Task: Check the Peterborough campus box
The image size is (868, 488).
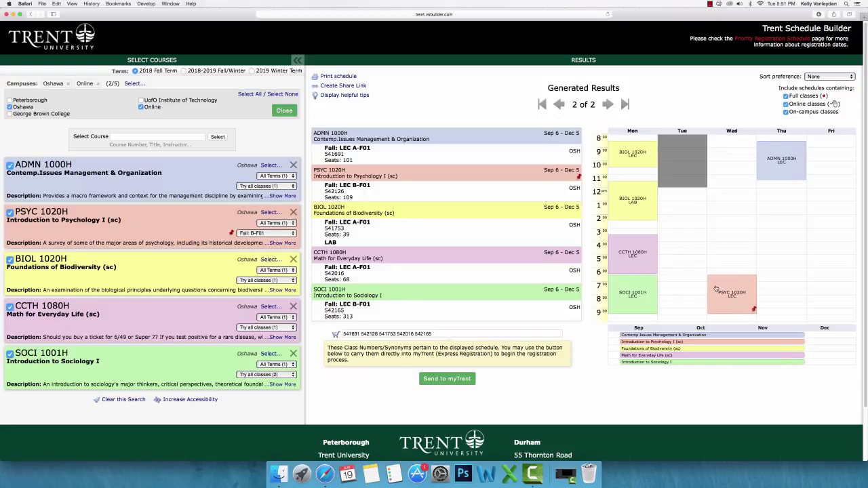Action: (x=9, y=100)
